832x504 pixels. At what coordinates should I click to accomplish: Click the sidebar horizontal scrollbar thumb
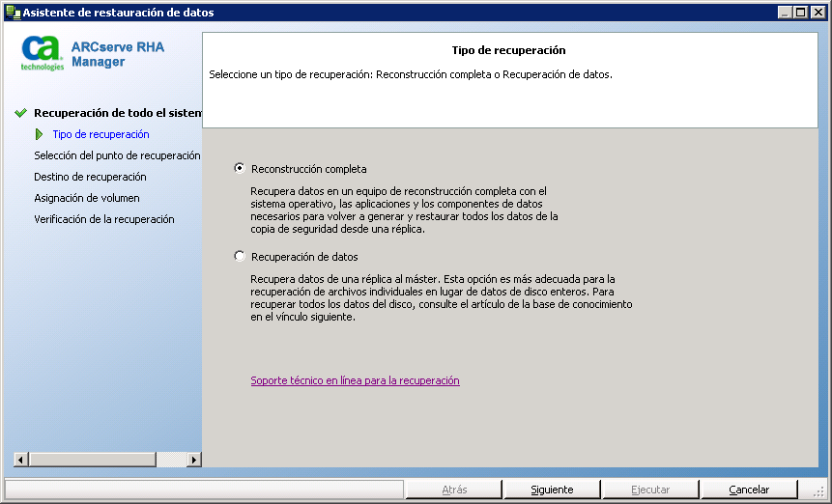(93, 460)
